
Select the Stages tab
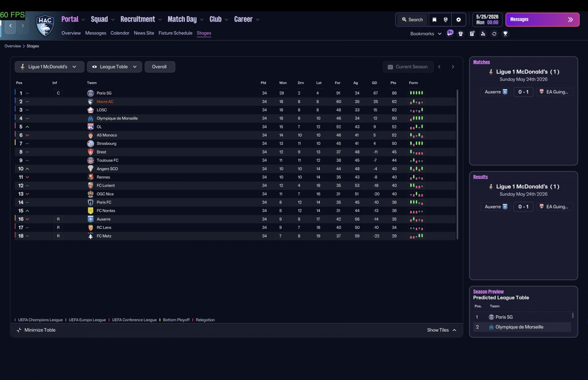(204, 33)
